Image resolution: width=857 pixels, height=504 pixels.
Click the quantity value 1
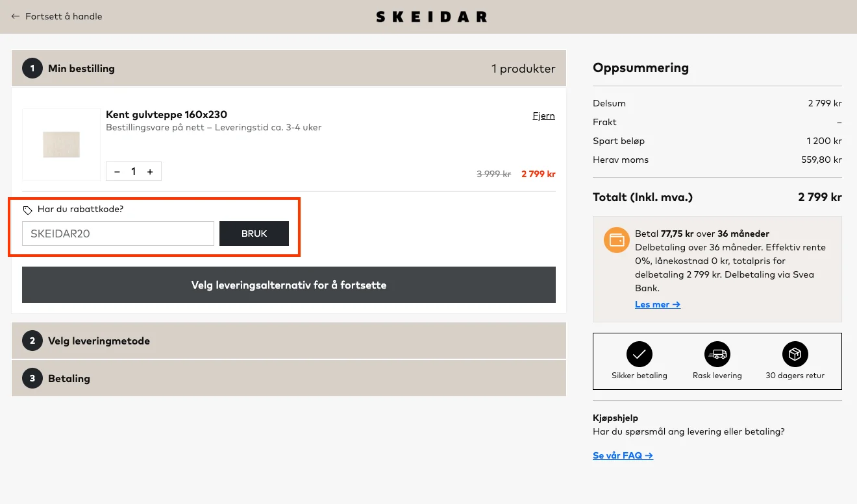(134, 171)
